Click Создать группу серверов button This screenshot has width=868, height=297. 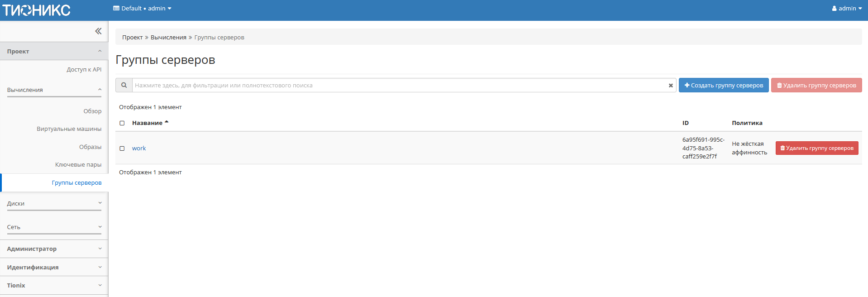pos(723,85)
